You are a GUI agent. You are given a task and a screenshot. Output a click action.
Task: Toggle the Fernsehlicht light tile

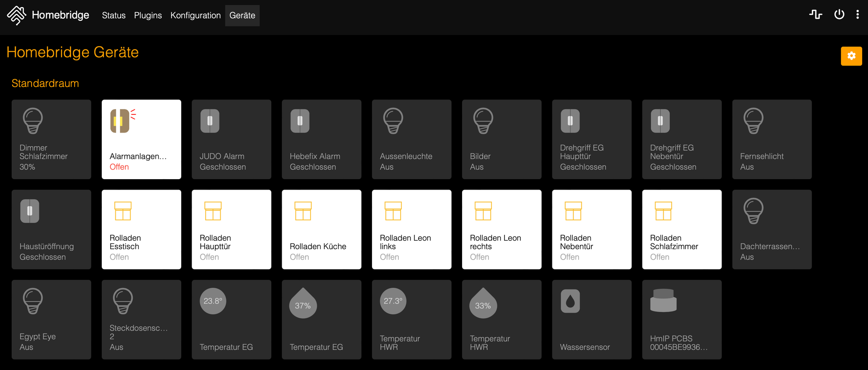[x=772, y=139]
